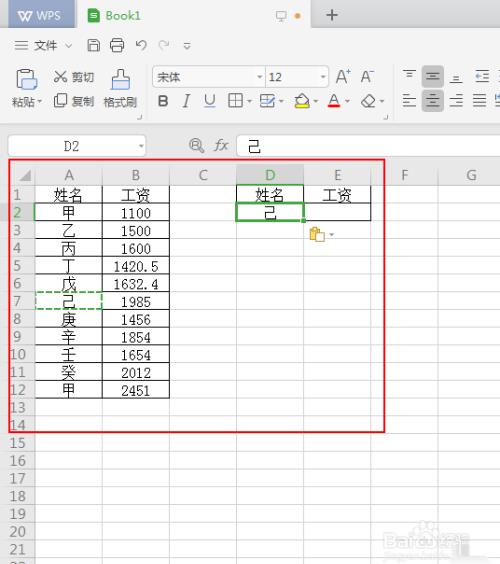Screen dimensions: 500x564
Task: Undo the last action
Action: pos(141,45)
